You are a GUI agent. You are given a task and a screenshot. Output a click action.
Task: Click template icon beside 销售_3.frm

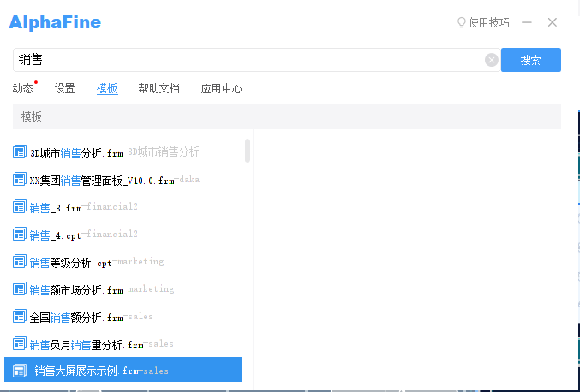coord(20,206)
